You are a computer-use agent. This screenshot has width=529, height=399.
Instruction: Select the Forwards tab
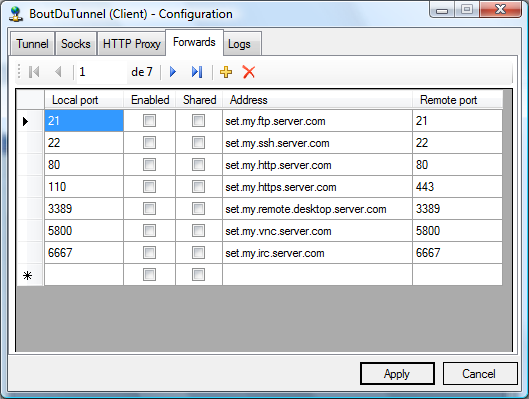[x=194, y=42]
